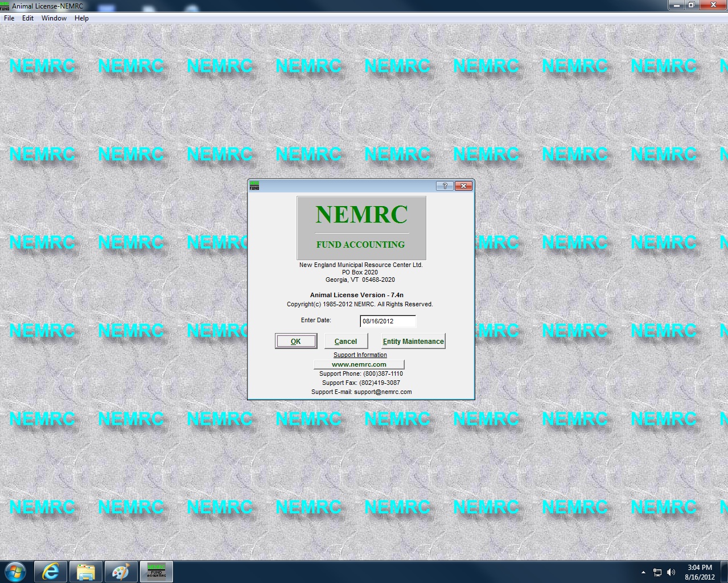Screen dimensions: 728x583
Task: Focus the Enter Date input field
Action: [x=388, y=321]
